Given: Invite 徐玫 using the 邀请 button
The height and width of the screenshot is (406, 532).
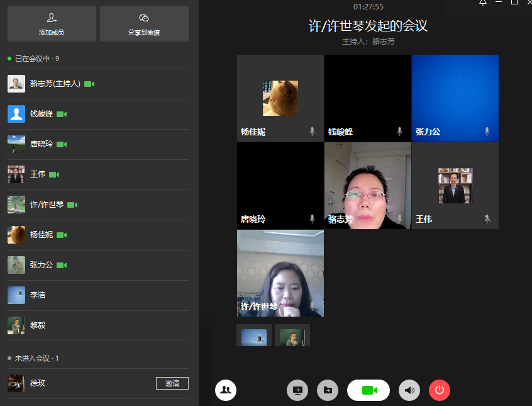Looking at the screenshot, I should pos(172,383).
